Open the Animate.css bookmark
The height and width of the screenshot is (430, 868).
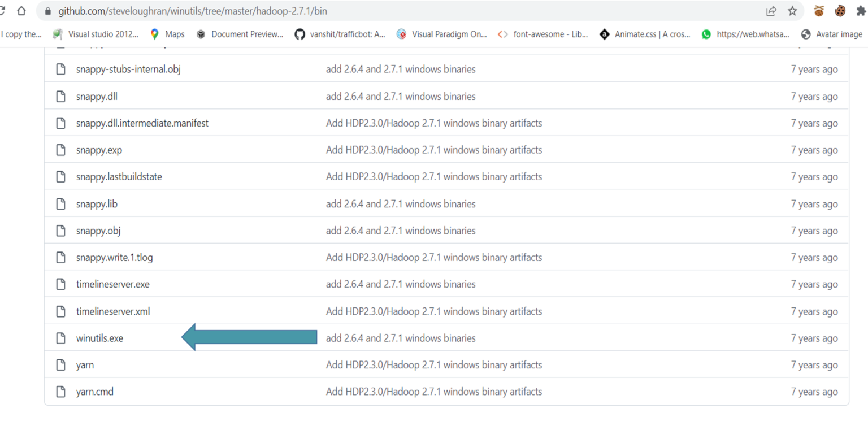[646, 34]
